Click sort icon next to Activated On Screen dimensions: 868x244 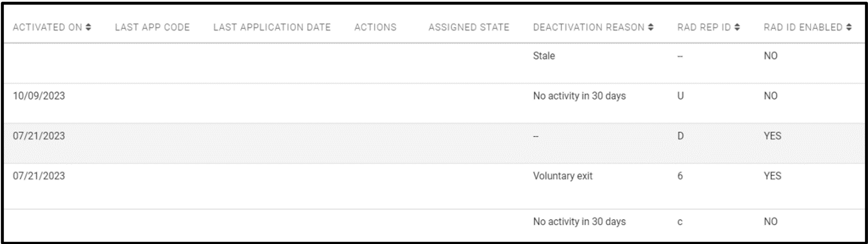(x=88, y=27)
